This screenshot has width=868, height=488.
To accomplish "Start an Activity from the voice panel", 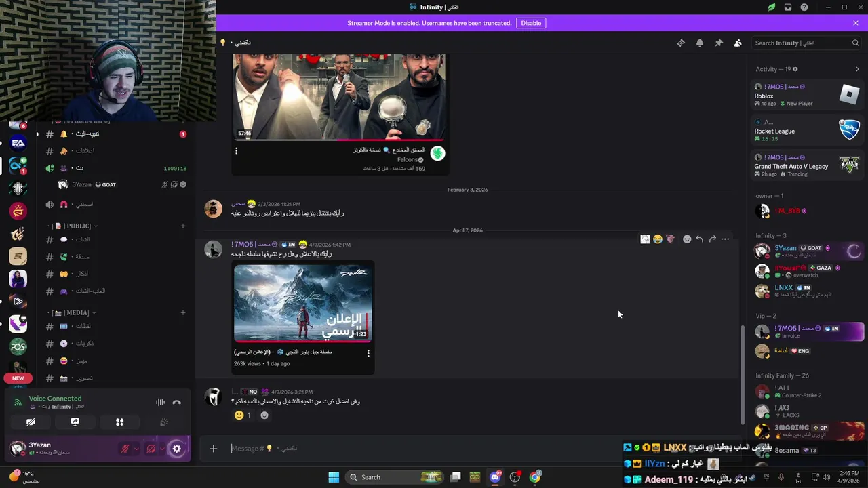I will point(119,422).
